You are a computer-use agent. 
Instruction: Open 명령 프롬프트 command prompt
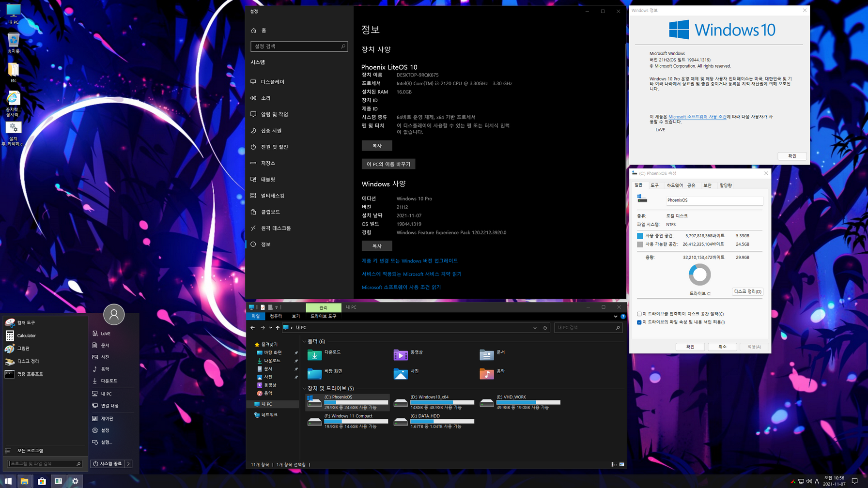tap(45, 374)
